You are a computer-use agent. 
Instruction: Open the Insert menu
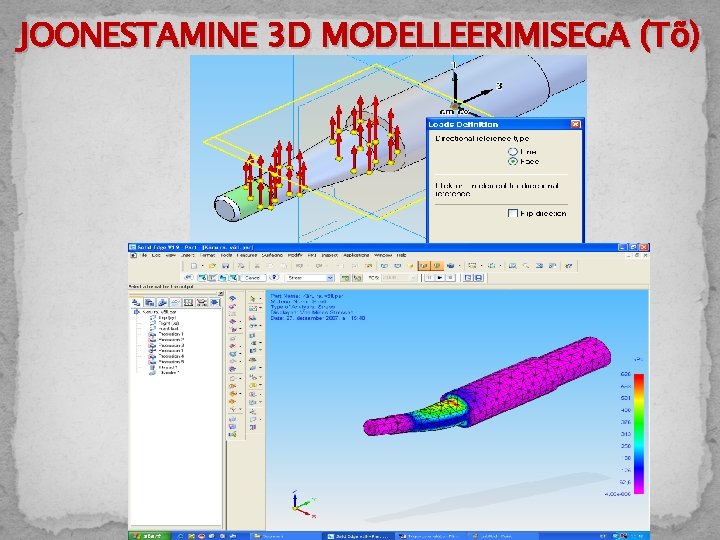click(x=187, y=255)
